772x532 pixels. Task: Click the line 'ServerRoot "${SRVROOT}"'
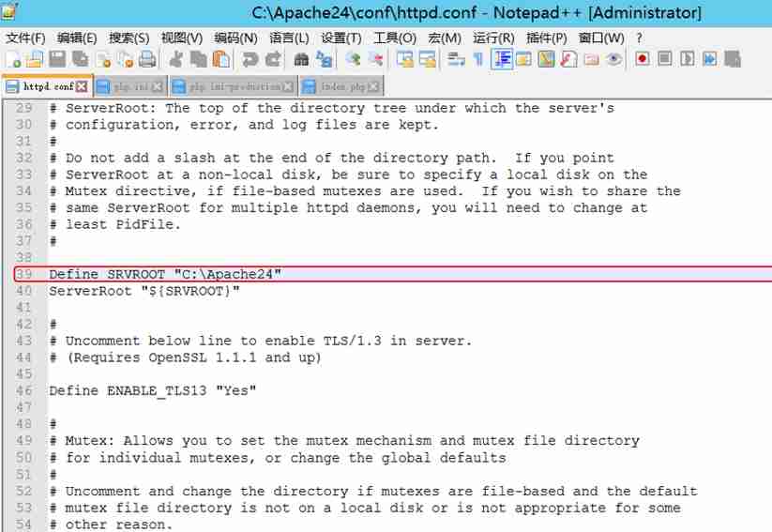coord(144,291)
